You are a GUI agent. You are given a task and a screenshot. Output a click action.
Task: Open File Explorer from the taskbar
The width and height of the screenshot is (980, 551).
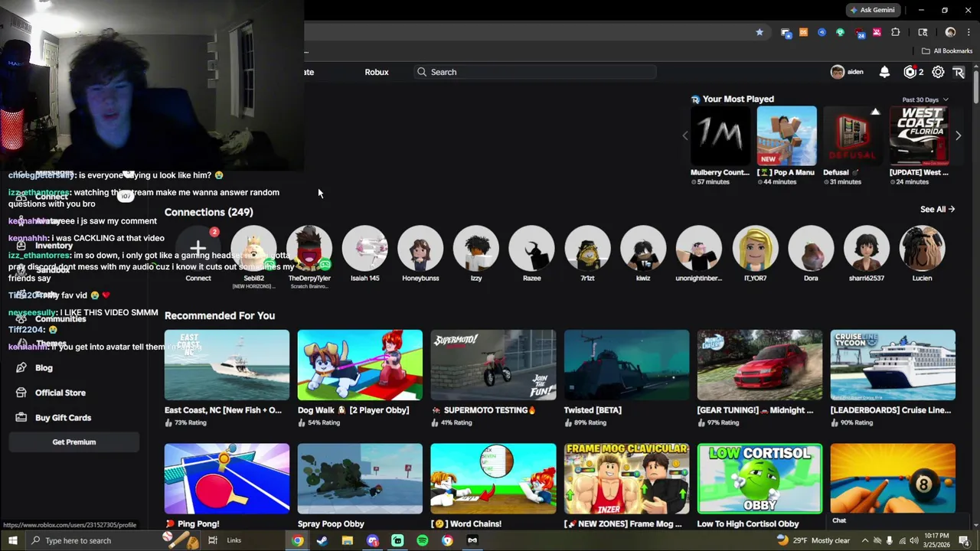tap(348, 540)
